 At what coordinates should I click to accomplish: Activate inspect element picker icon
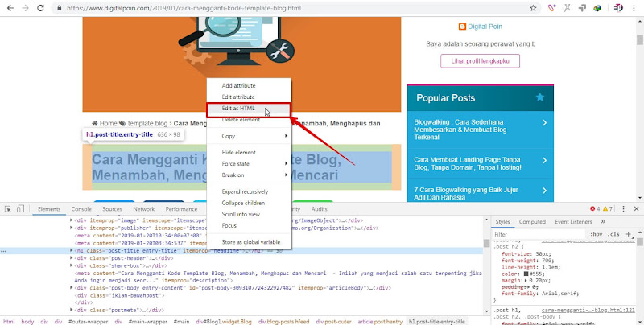pos(7,209)
